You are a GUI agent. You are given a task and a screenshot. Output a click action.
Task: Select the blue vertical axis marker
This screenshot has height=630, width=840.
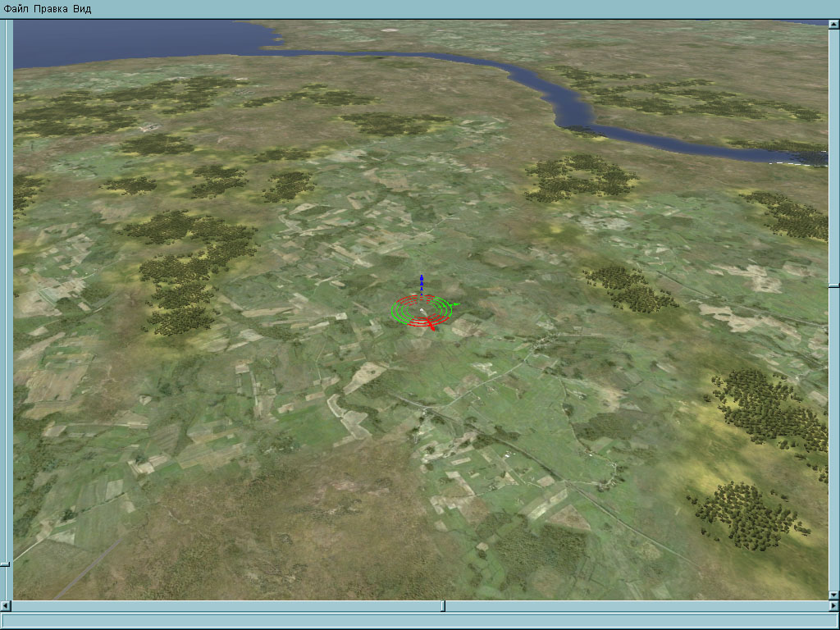click(x=422, y=285)
